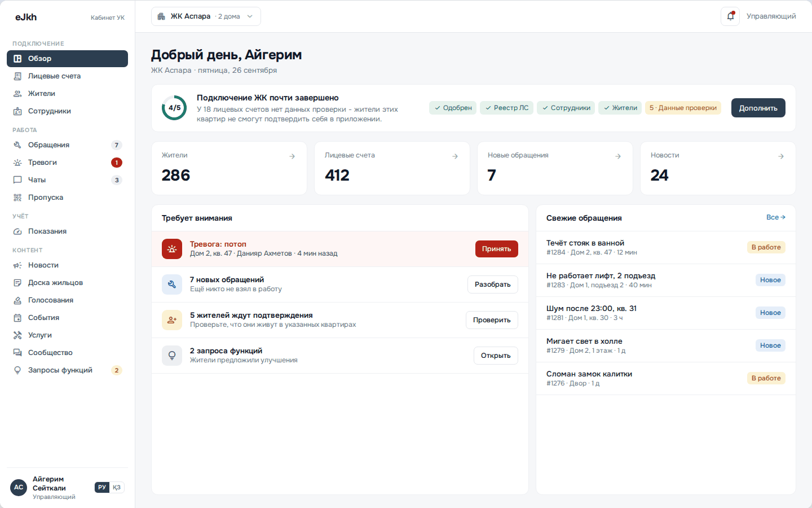Click the Данные проверки yellow chip
This screenshot has width=812, height=508.
[683, 108]
